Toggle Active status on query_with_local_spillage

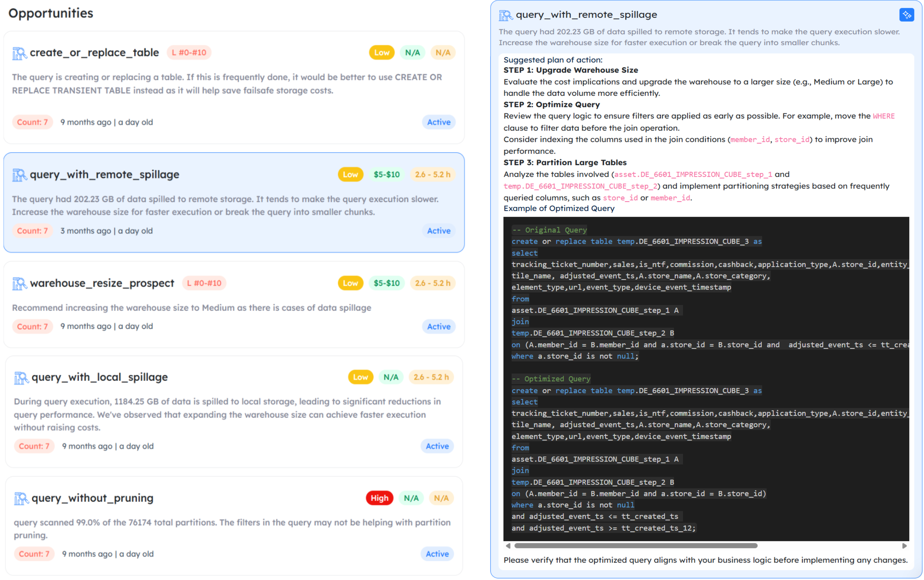click(437, 446)
